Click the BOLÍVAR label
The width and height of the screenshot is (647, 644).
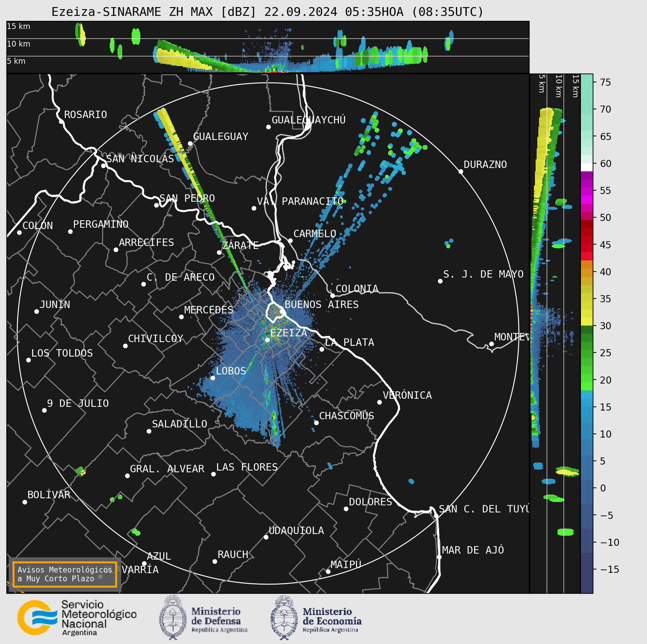pos(49,495)
